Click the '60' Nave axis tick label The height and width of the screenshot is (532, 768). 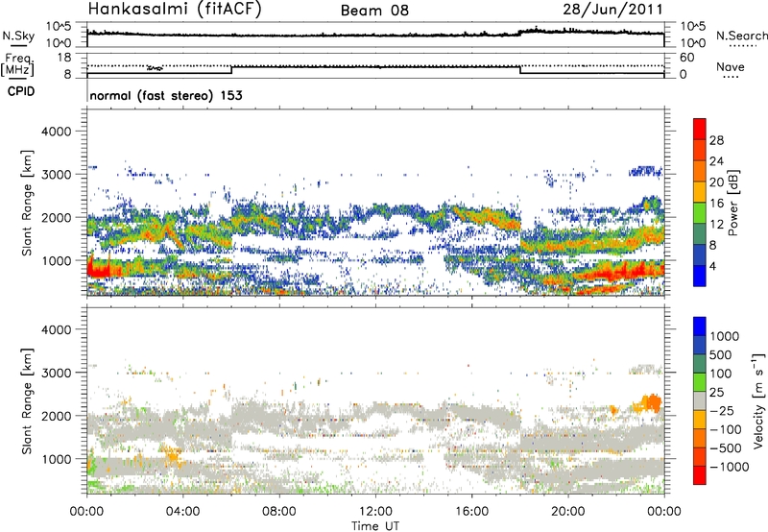(x=686, y=58)
